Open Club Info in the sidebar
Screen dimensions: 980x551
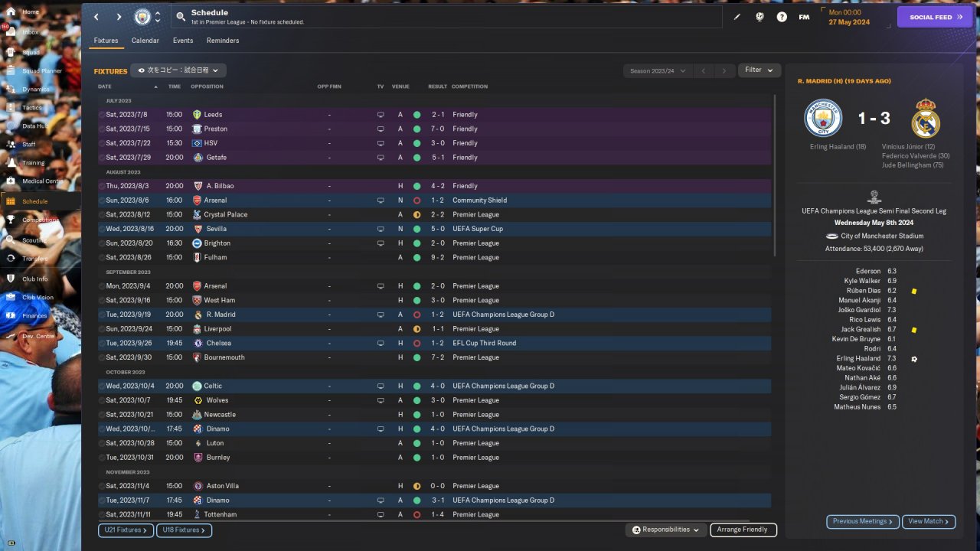pyautogui.click(x=35, y=279)
